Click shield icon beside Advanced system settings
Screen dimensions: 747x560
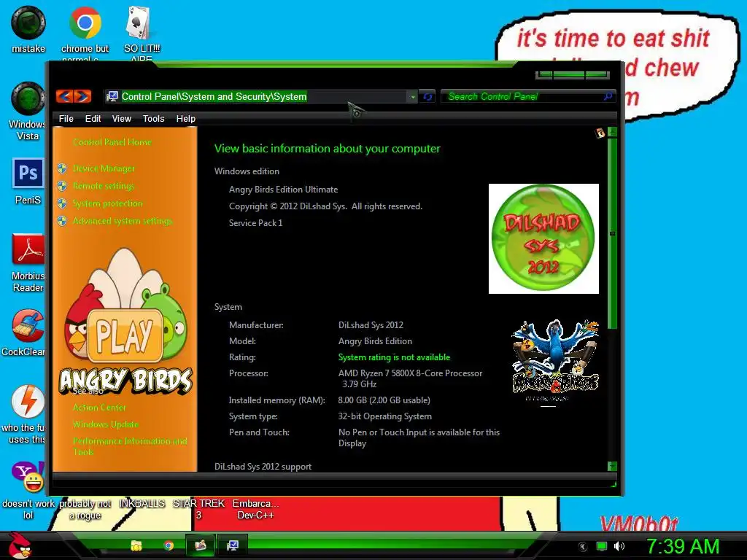[x=62, y=221]
